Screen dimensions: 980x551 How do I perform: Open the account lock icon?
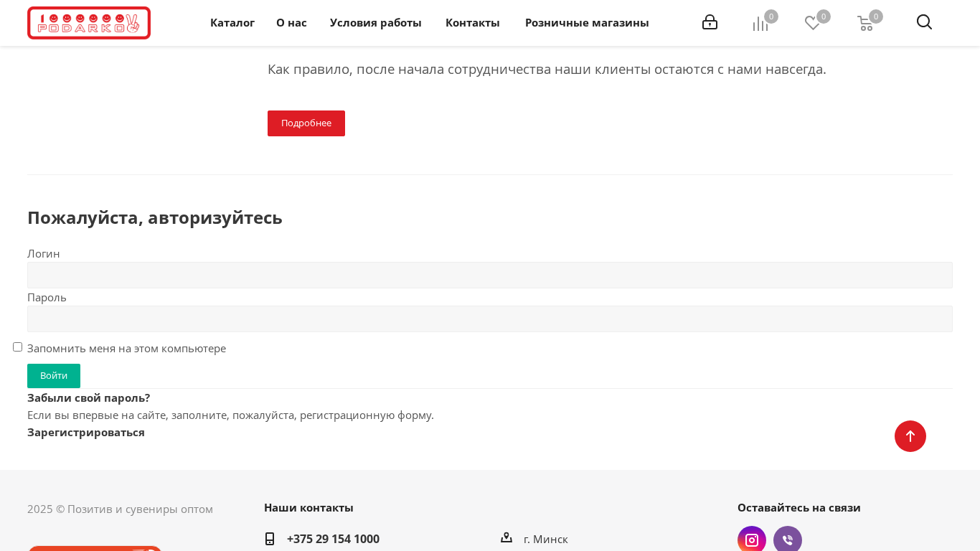pyautogui.click(x=710, y=22)
